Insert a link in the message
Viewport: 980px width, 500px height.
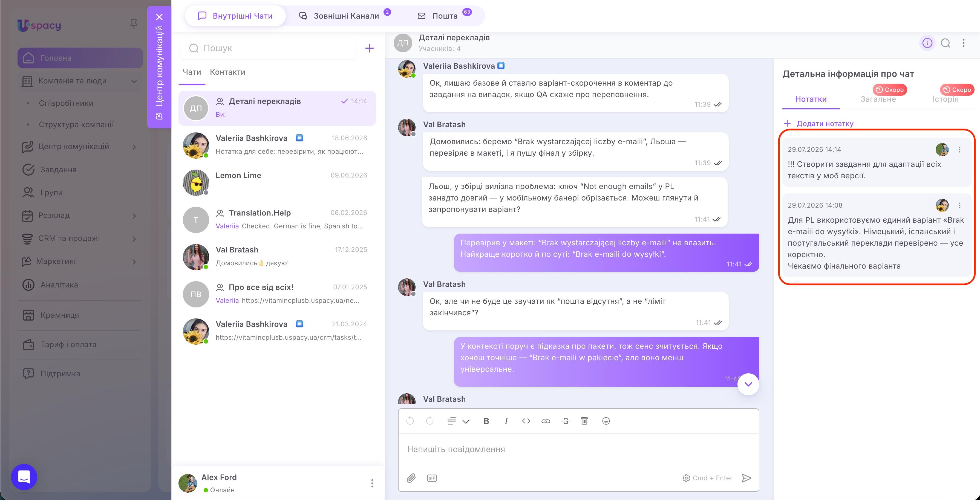(546, 421)
